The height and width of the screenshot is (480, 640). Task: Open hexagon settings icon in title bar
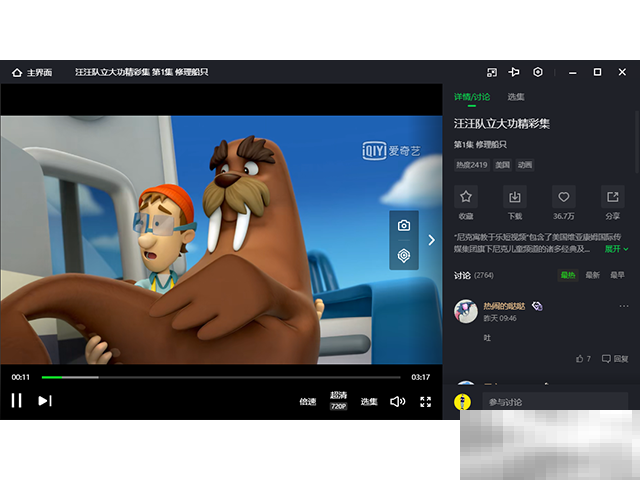538,72
